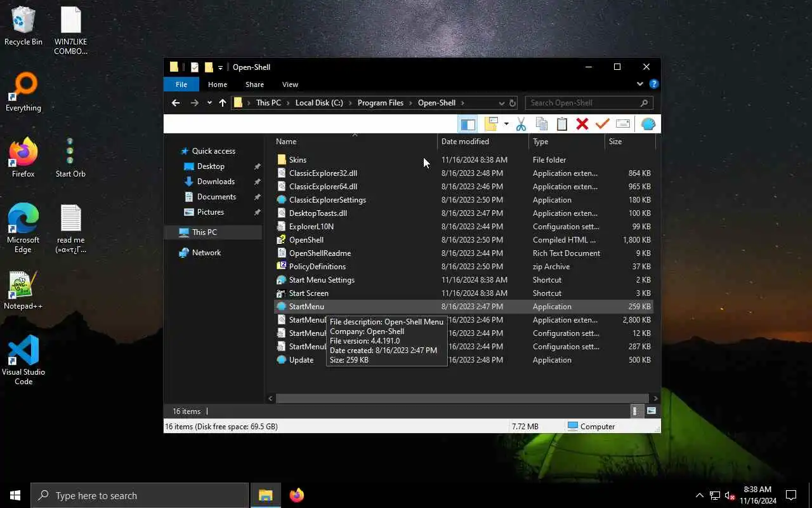Expand the ribbon with the chevron
This screenshot has height=508, width=812.
pyautogui.click(x=639, y=84)
